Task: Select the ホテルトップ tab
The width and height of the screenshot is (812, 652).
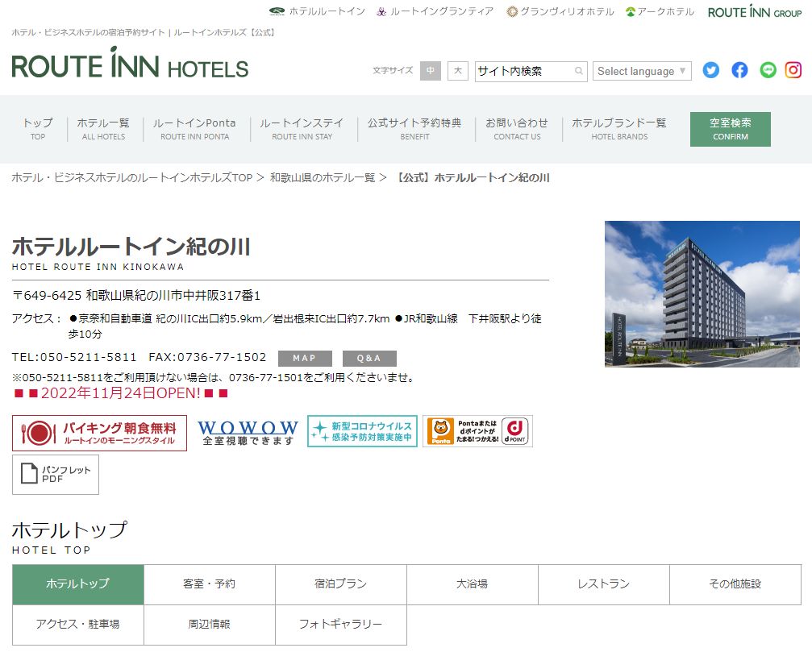Action: pyautogui.click(x=78, y=584)
